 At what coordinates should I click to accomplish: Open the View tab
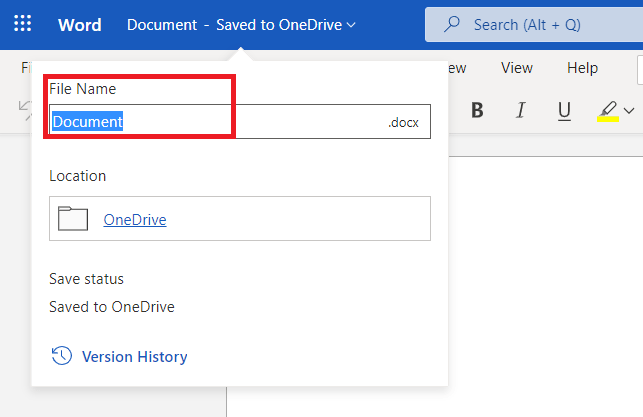click(x=517, y=68)
